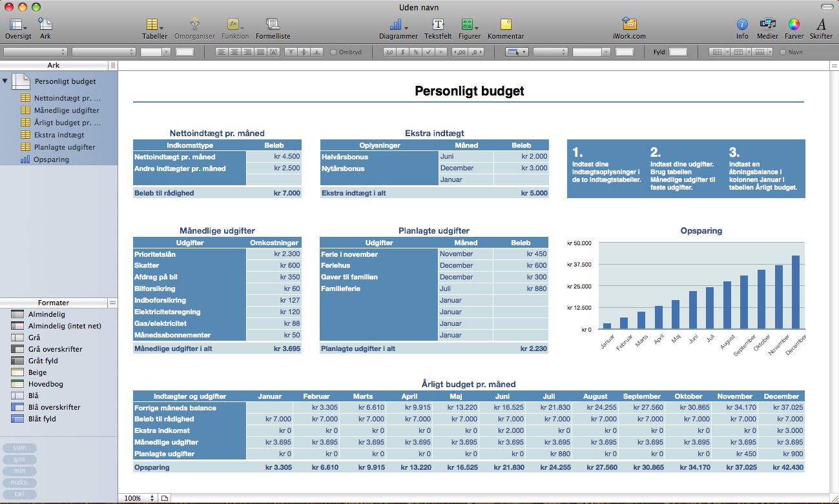
Task: Open the Tabeller toolbar menu
Action: click(x=154, y=26)
